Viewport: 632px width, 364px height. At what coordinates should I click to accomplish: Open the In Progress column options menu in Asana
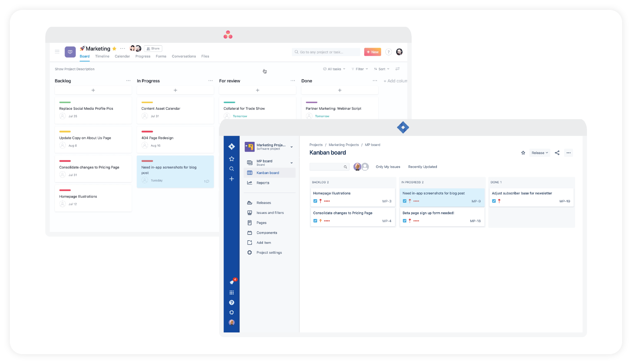(210, 81)
